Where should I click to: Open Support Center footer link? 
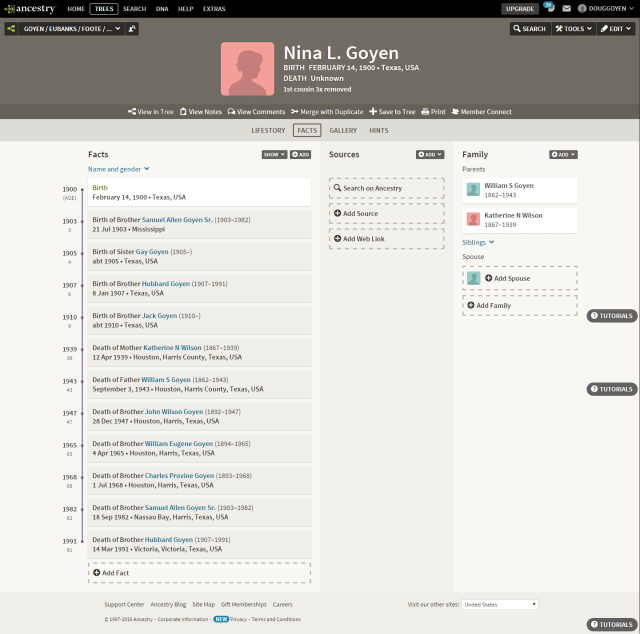point(124,605)
